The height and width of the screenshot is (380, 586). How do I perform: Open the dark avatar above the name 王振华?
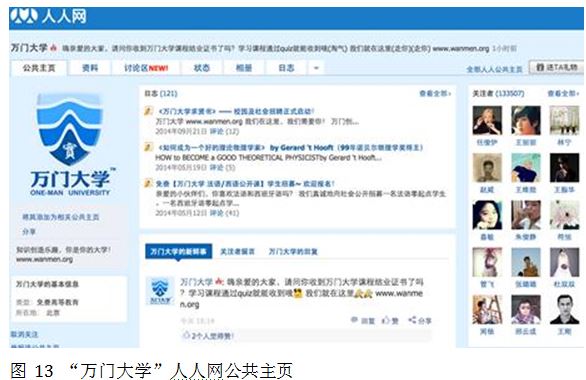pyautogui.click(x=564, y=167)
